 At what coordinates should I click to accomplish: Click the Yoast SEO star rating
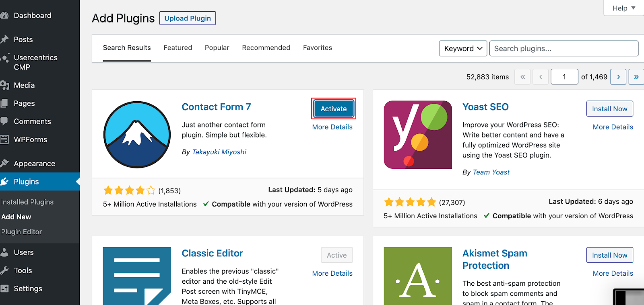pos(410,202)
